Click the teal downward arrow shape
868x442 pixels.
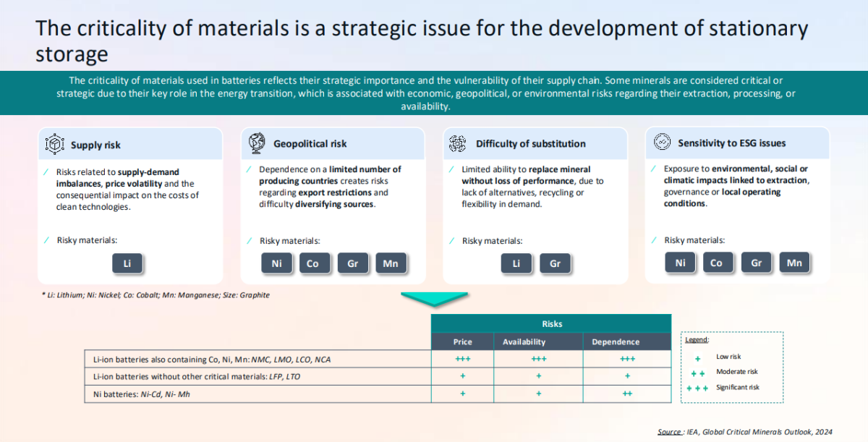tap(434, 297)
